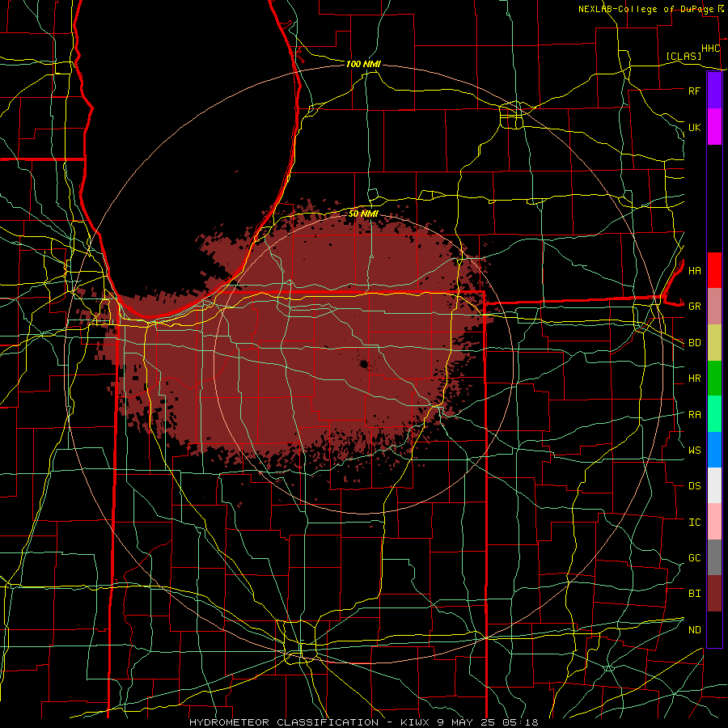The height and width of the screenshot is (728, 728).
Task: Click the GC gray legend swatch
Action: click(x=714, y=557)
